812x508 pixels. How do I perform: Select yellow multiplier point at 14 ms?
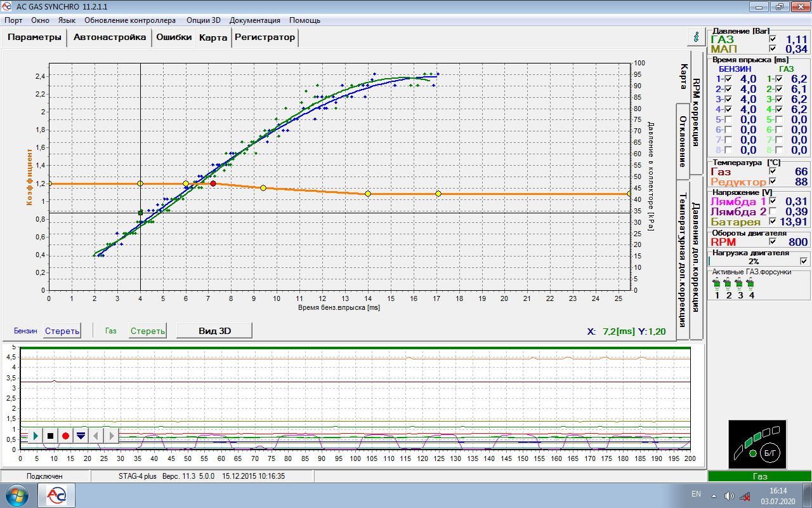click(368, 194)
